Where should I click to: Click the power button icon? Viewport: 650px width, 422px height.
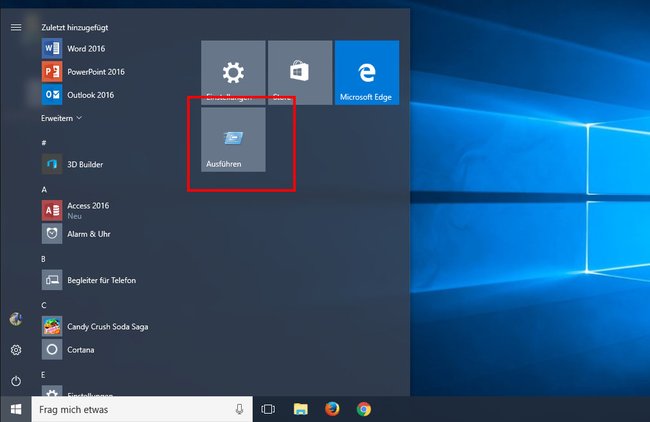point(16,381)
